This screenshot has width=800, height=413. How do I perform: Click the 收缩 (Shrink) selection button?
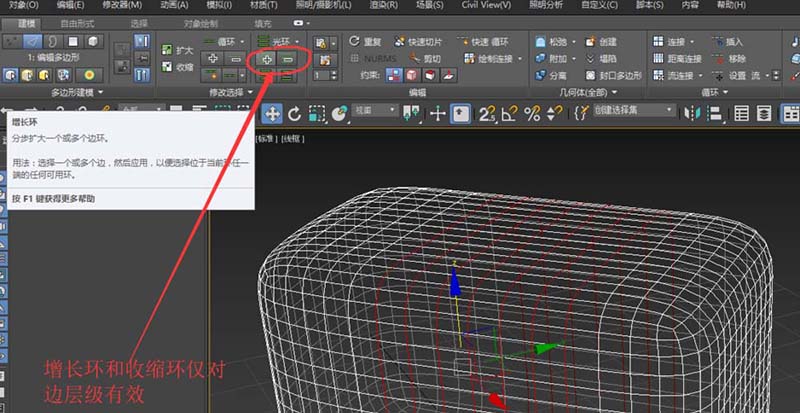(x=178, y=67)
